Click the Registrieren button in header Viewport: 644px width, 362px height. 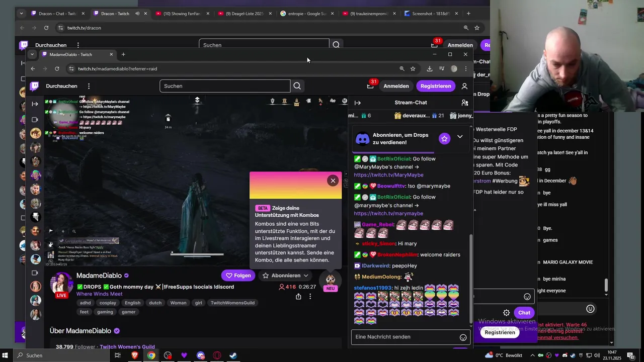(x=436, y=86)
